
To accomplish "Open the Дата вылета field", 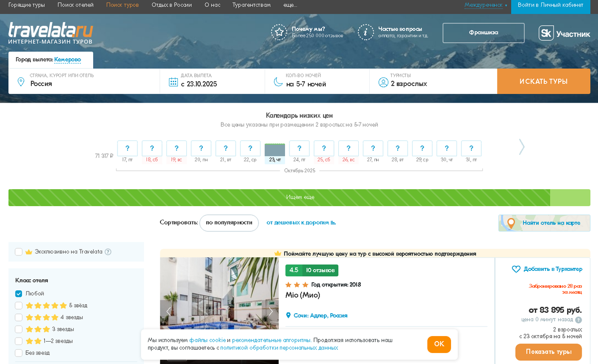I will click(212, 81).
